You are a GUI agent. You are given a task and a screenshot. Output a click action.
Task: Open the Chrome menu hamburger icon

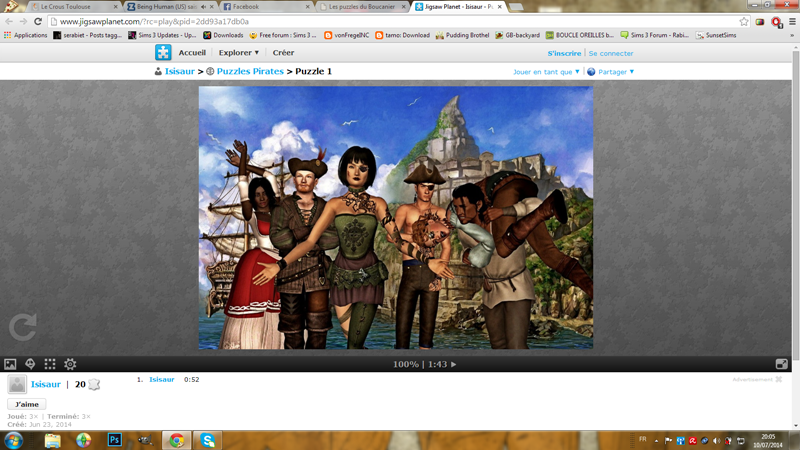[792, 21]
